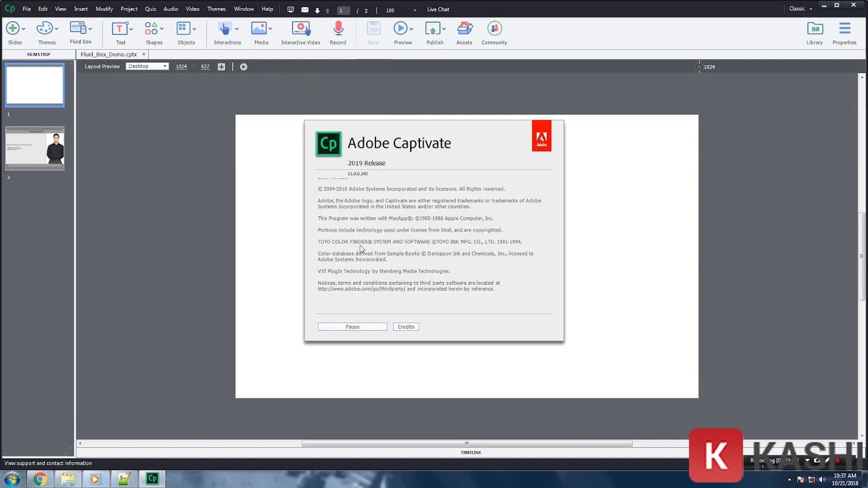
Task: Select the FILMSTRIP panel tab
Action: pyautogui.click(x=39, y=54)
